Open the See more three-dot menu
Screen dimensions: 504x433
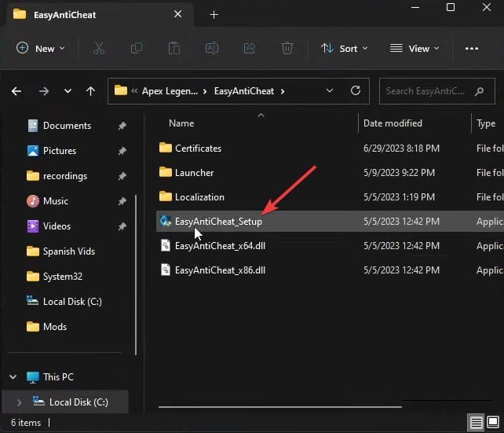point(471,49)
